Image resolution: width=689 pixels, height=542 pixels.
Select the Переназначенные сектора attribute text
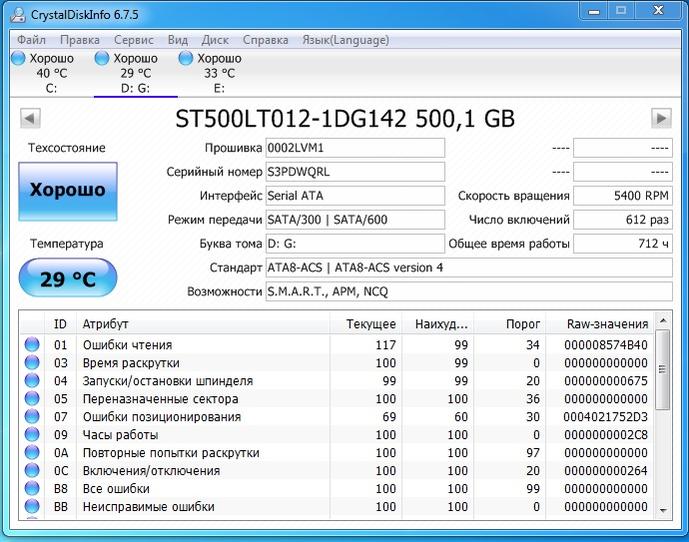point(160,399)
